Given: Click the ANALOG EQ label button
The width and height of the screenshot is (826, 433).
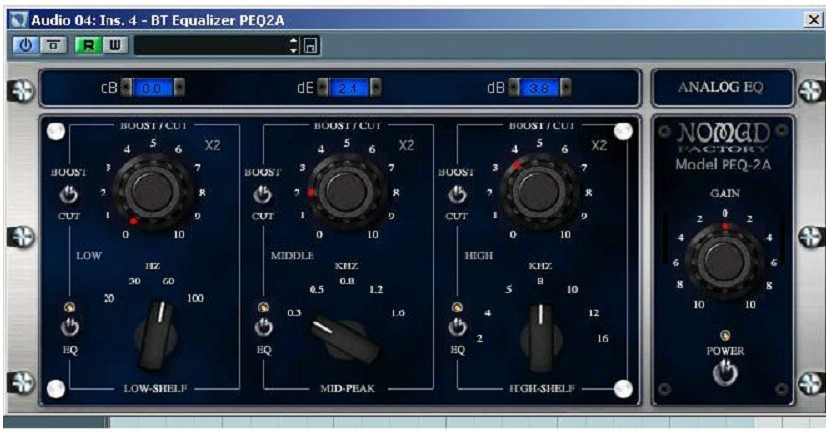Looking at the screenshot, I should click(x=721, y=87).
